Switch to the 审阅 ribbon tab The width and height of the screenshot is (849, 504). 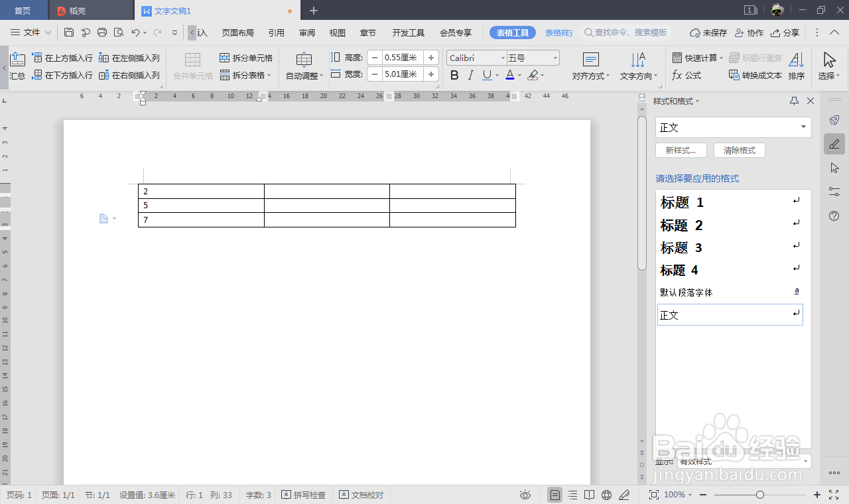click(x=307, y=32)
